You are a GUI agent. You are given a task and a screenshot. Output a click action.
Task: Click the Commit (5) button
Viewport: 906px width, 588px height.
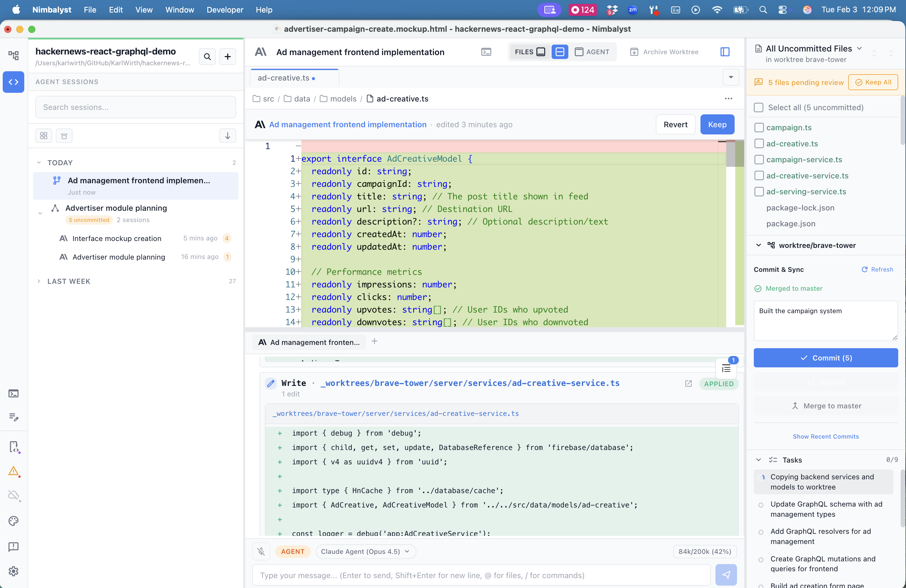[x=825, y=357]
